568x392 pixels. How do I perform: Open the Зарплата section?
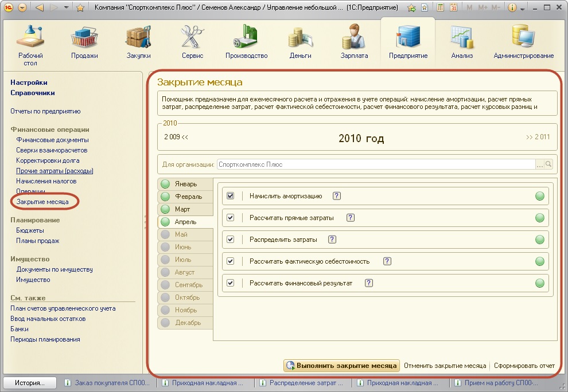click(x=354, y=42)
